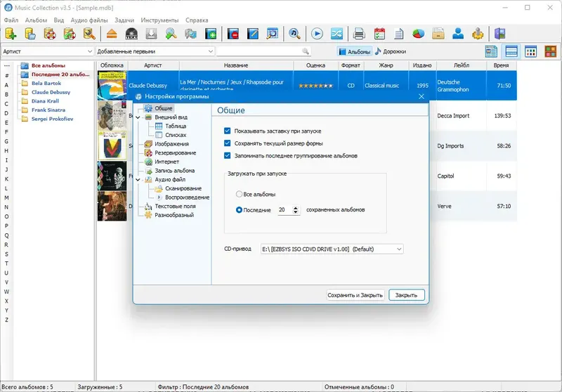Viewport: 562px width, 392px height.
Task: Click the edit album toolbar icon
Action: click(253, 34)
